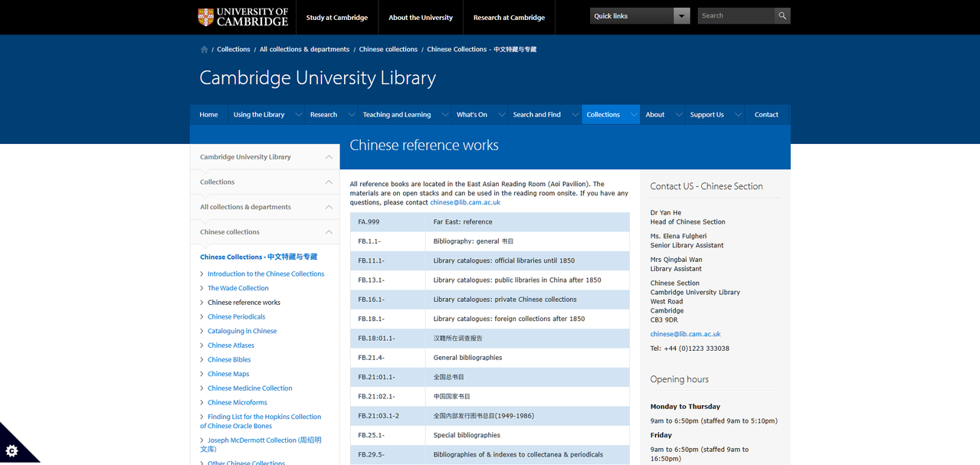Click All collections & departments breadcrumb
The image size is (980, 465).
(x=304, y=49)
